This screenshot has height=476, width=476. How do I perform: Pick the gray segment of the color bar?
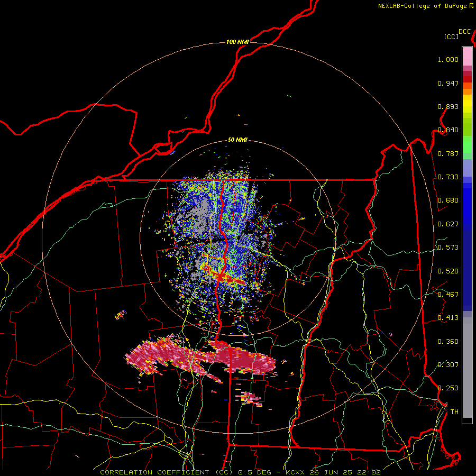tap(467, 368)
